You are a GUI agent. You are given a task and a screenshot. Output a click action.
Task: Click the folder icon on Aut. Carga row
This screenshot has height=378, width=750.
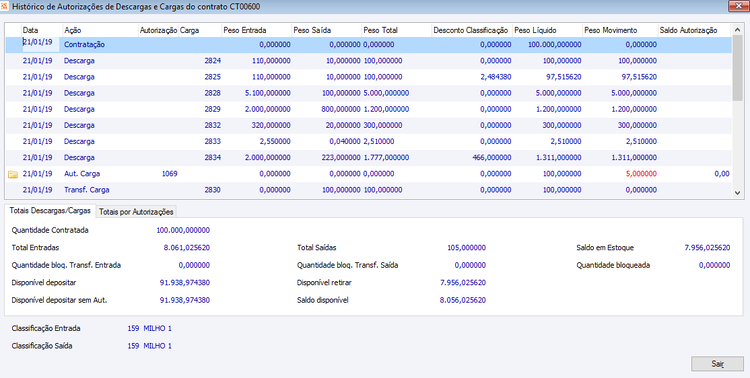tap(13, 174)
